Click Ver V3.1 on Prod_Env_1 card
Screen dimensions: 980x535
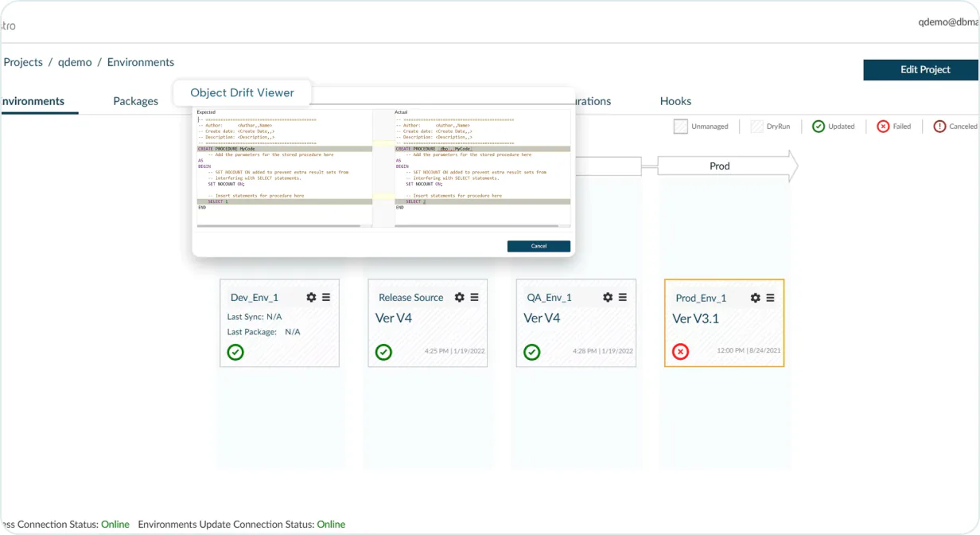click(695, 318)
